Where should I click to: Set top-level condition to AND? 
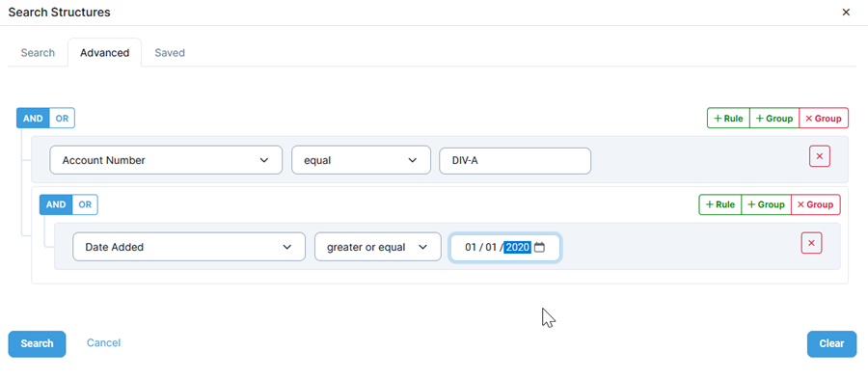(33, 119)
